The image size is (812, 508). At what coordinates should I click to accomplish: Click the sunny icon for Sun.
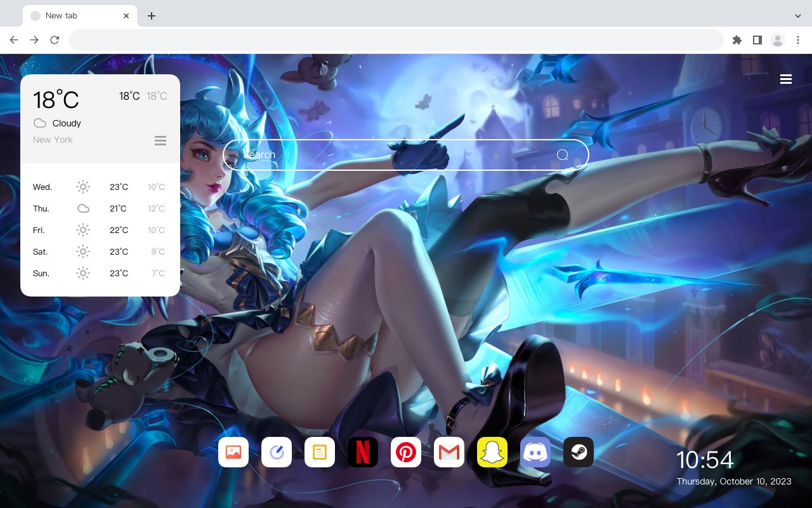[83, 273]
